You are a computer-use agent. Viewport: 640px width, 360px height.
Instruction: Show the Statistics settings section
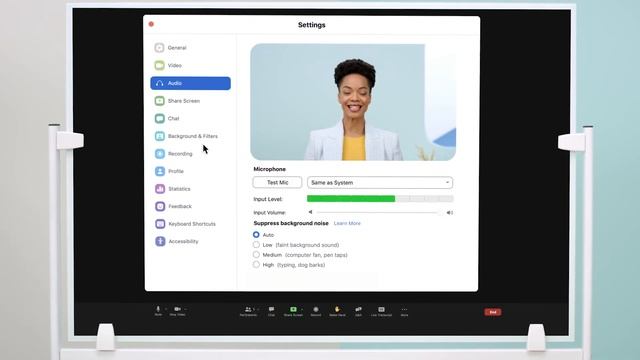173,189
